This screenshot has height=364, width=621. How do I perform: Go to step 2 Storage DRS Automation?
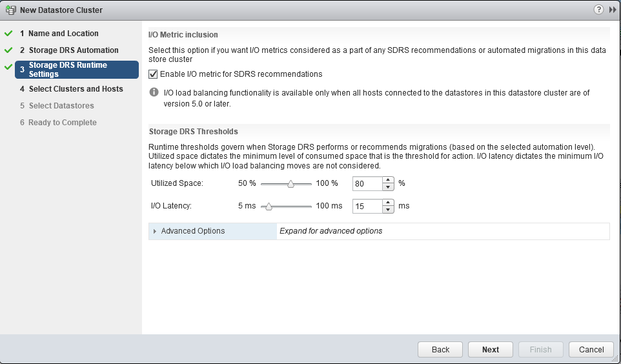[74, 50]
